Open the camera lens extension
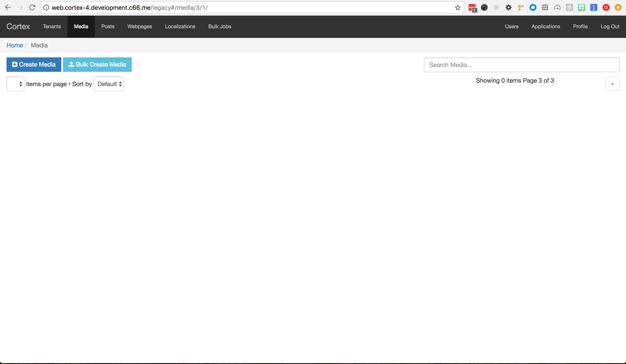The width and height of the screenshot is (626, 364). tap(484, 8)
